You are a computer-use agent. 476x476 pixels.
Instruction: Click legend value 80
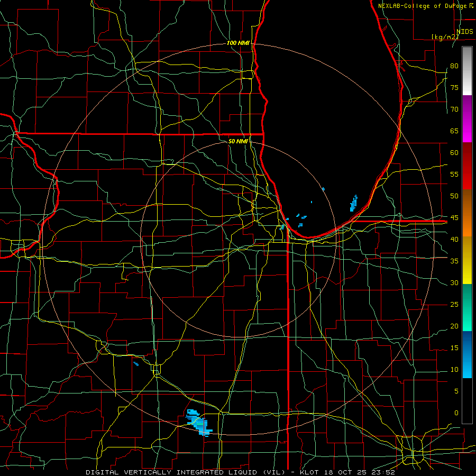454,66
